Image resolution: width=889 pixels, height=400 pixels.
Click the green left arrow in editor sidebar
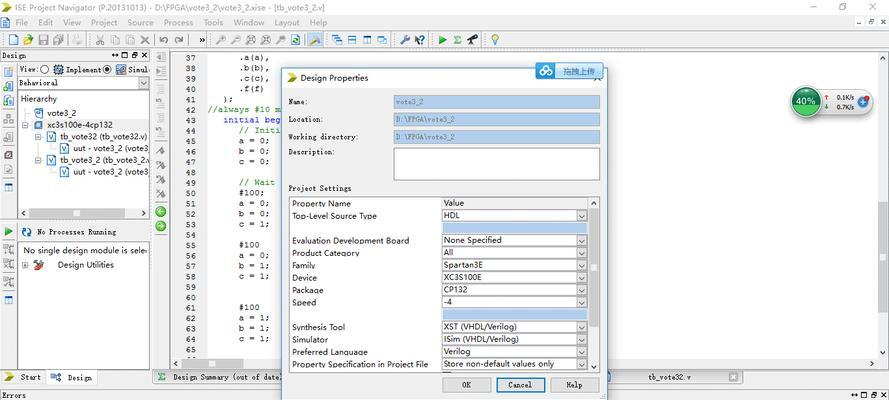160,212
